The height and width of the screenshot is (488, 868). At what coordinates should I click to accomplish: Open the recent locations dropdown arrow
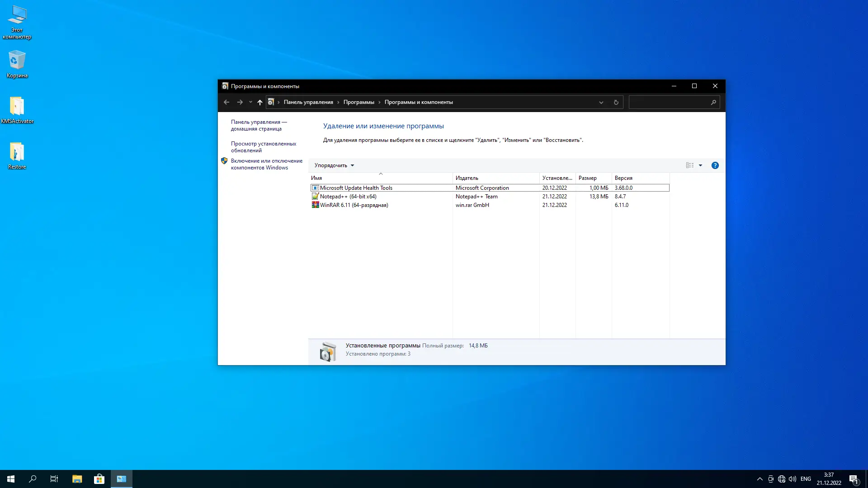coord(250,102)
